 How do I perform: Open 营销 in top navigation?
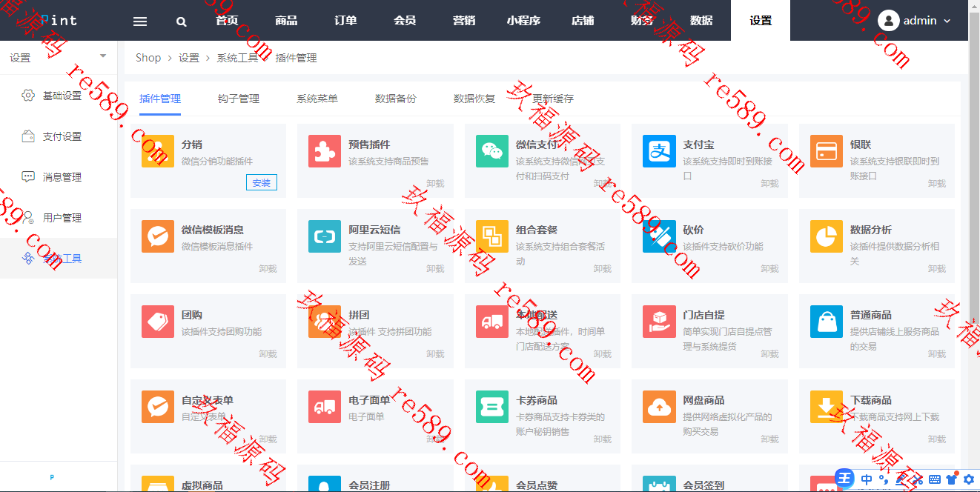[464, 21]
